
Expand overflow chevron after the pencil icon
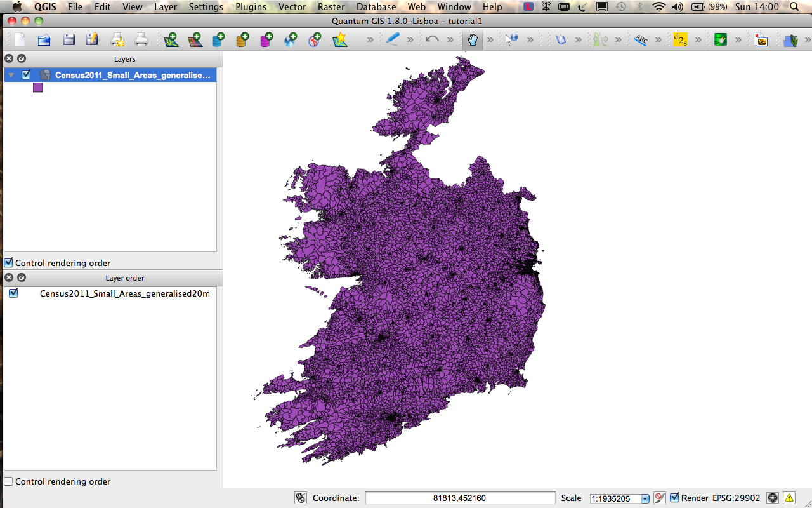point(410,39)
